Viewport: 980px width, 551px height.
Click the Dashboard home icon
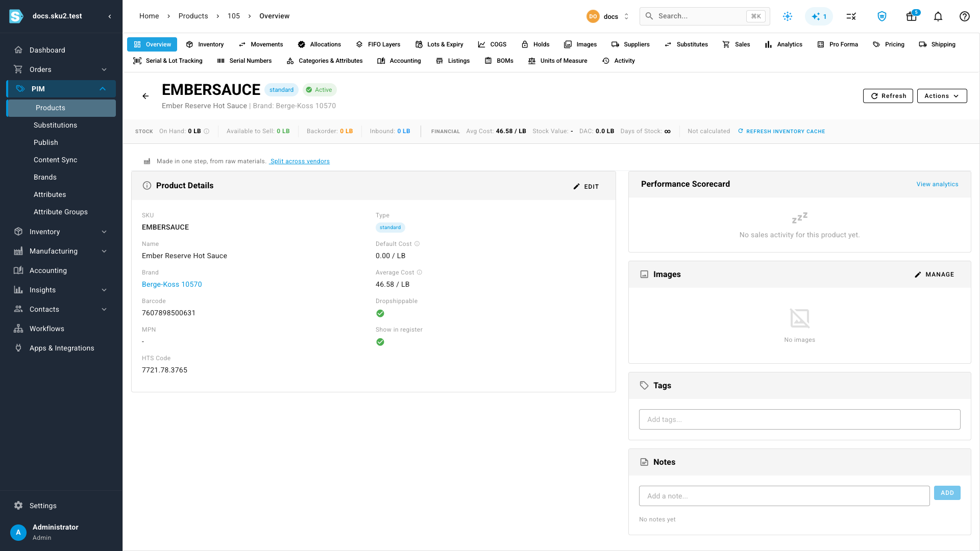18,50
